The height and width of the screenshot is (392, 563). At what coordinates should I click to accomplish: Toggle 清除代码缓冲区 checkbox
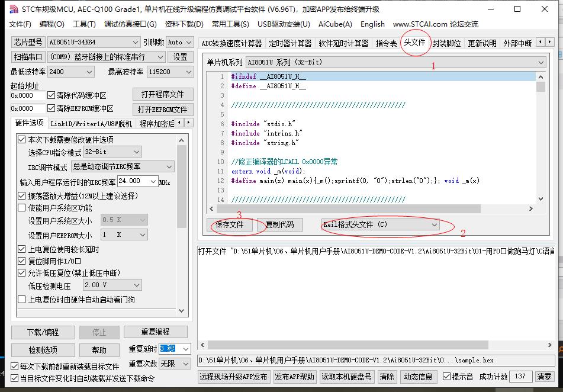pyautogui.click(x=51, y=95)
